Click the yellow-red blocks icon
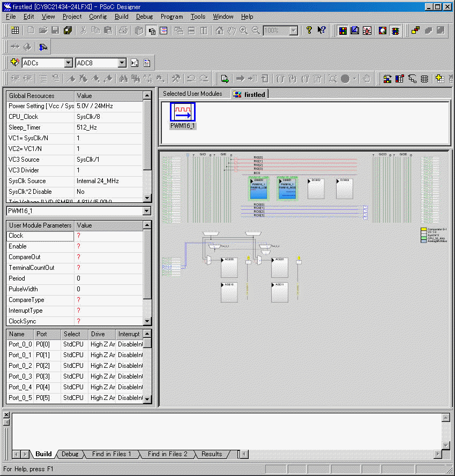Screen dimensions: 455x476 (x=415, y=31)
